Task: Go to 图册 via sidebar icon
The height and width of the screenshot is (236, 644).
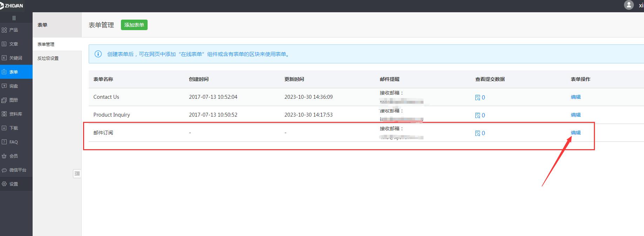Action: [4, 100]
